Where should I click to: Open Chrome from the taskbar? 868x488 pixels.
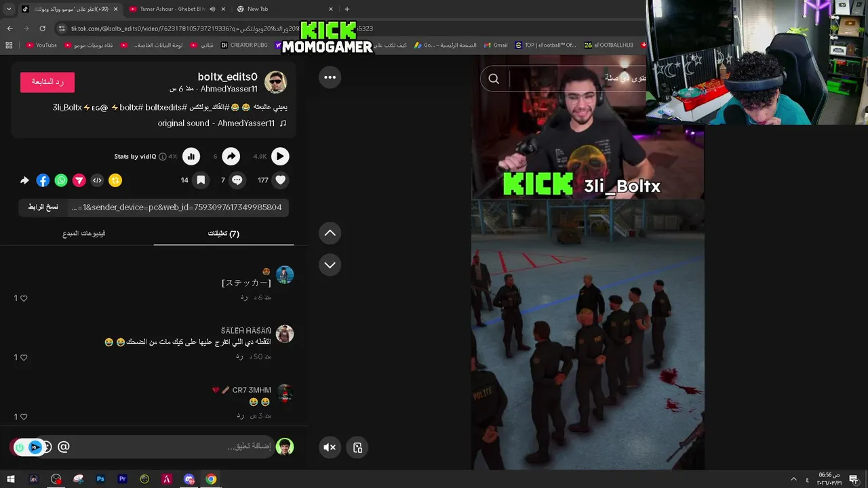[x=211, y=479]
